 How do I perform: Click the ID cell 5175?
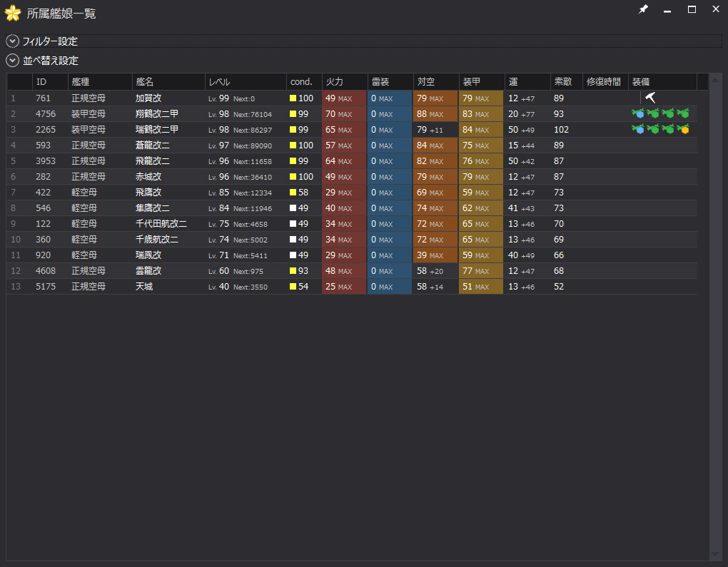(46, 286)
